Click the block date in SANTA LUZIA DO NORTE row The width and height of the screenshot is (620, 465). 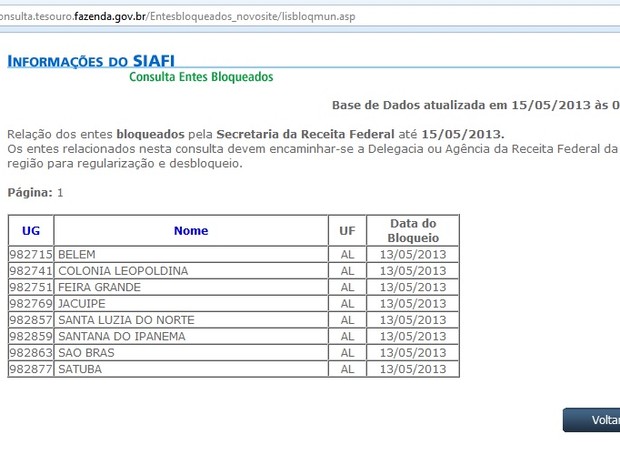pos(413,320)
